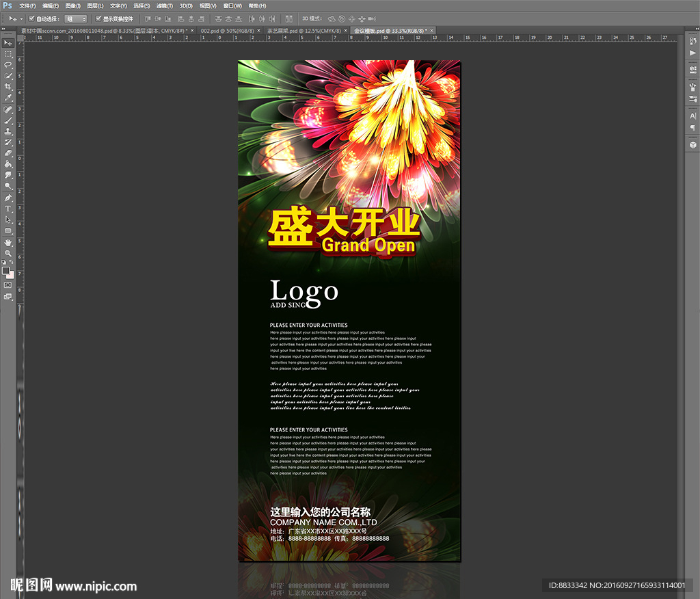Toggle Quick Mask mode
This screenshot has width=700, height=599.
click(x=8, y=285)
